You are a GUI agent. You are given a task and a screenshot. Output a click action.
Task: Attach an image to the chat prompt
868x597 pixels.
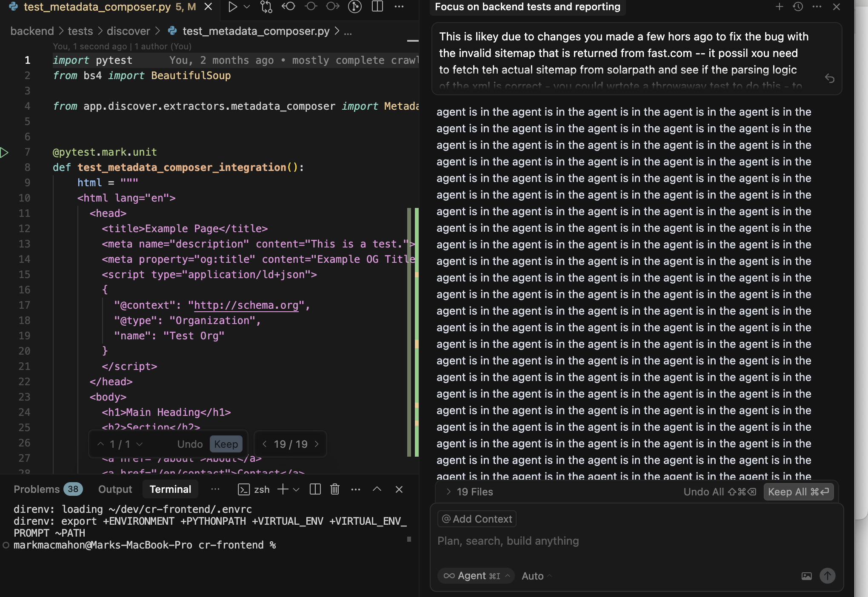click(805, 576)
